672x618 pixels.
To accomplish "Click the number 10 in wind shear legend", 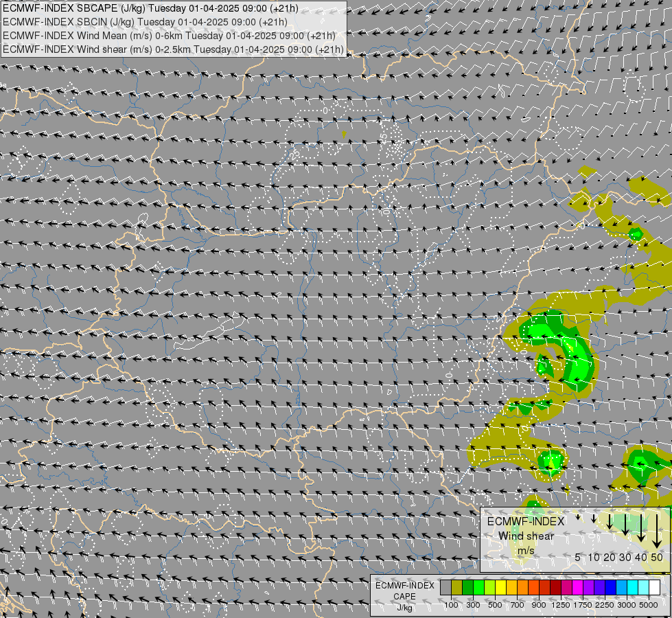I will pyautogui.click(x=594, y=557).
